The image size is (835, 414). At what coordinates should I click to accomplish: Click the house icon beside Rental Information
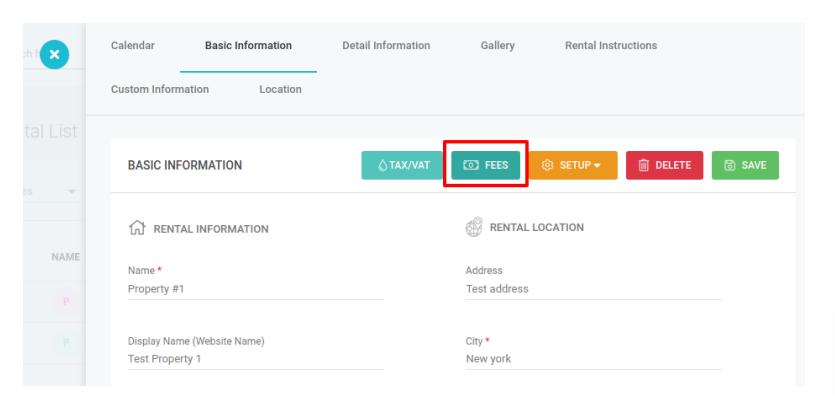coord(137,228)
